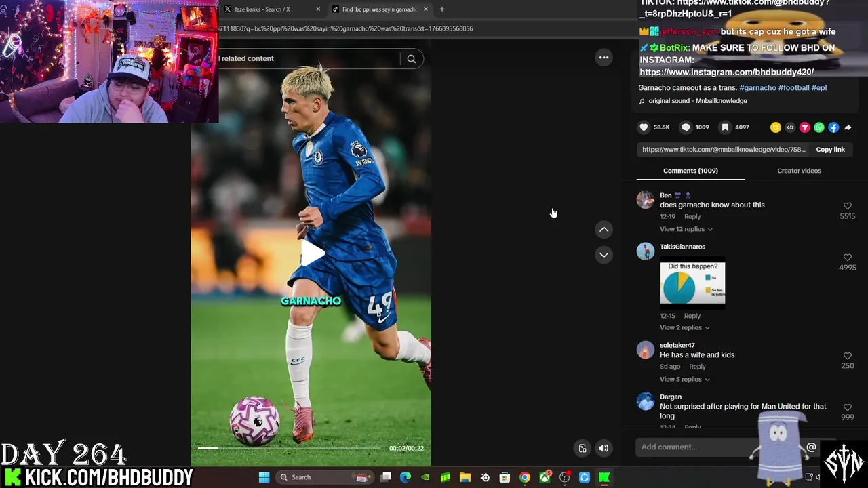This screenshot has height=488, width=868.
Task: Save video with the bookmark icon
Action: click(x=725, y=127)
